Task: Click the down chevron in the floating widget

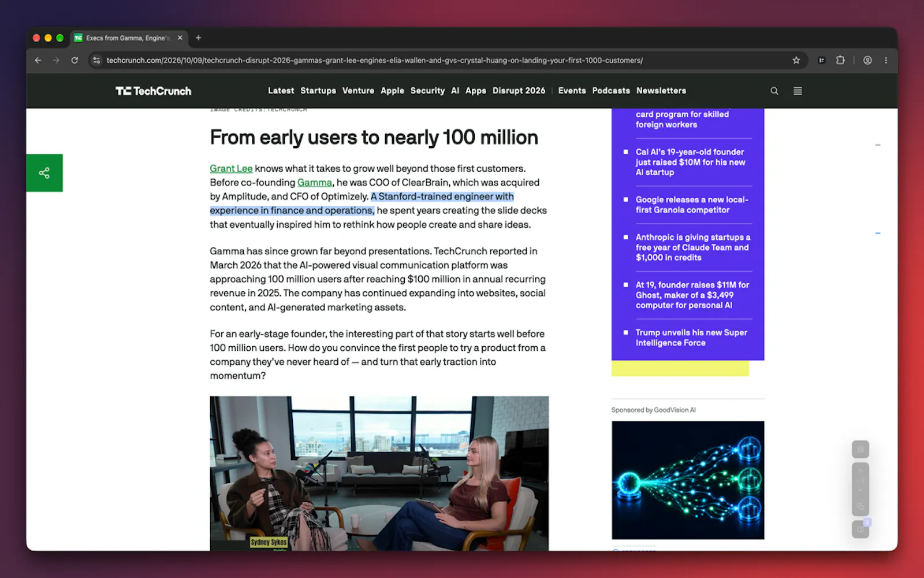Action: click(860, 490)
